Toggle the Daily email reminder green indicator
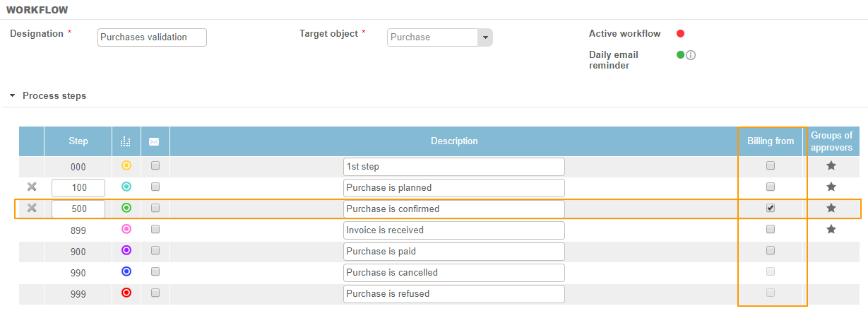The width and height of the screenshot is (868, 311). pyautogui.click(x=681, y=54)
